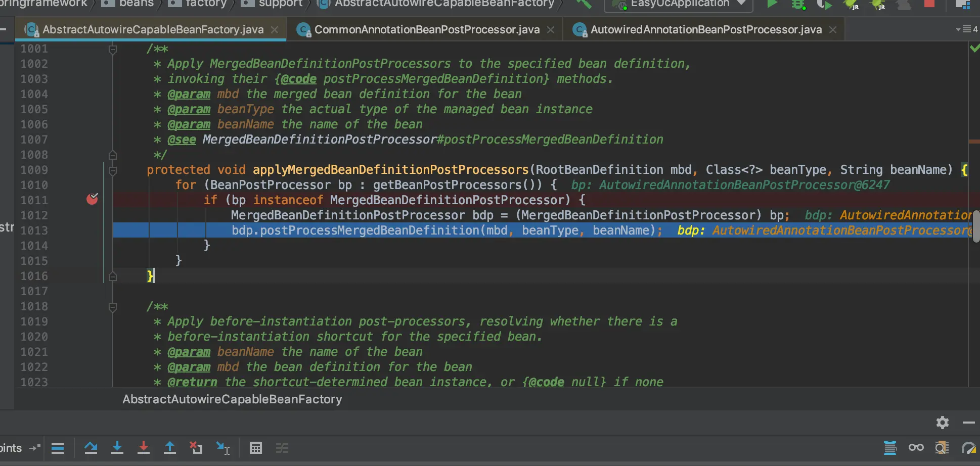
Task: Select the support breadcrumb in navigation bar
Action: point(272,4)
